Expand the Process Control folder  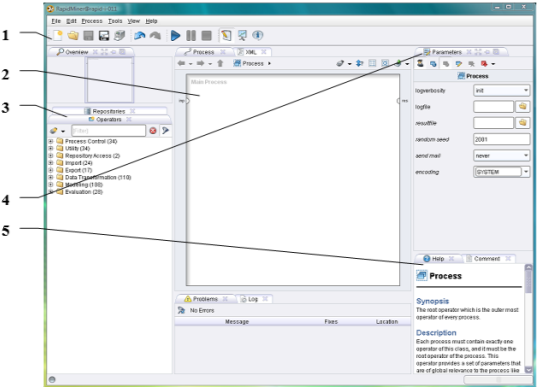(x=51, y=141)
